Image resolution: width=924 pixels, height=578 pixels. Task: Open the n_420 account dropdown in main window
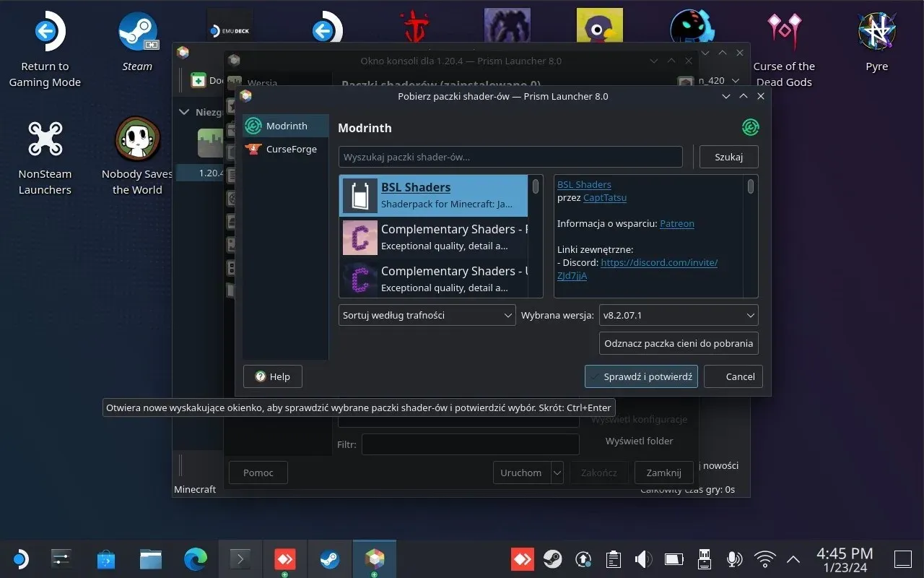[x=710, y=81]
